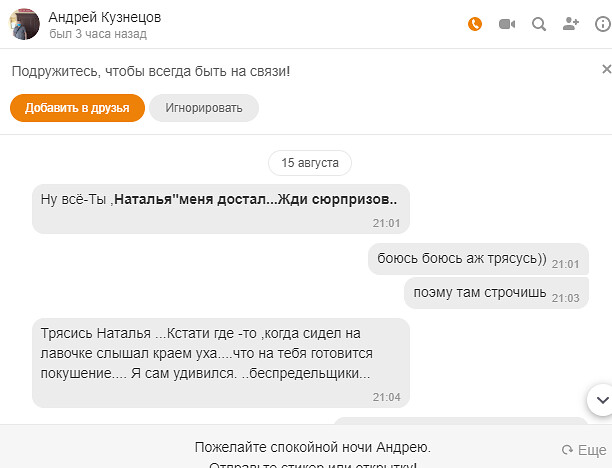Click the 'Добавить в друзья' button
The width and height of the screenshot is (612, 468).
coord(77,108)
